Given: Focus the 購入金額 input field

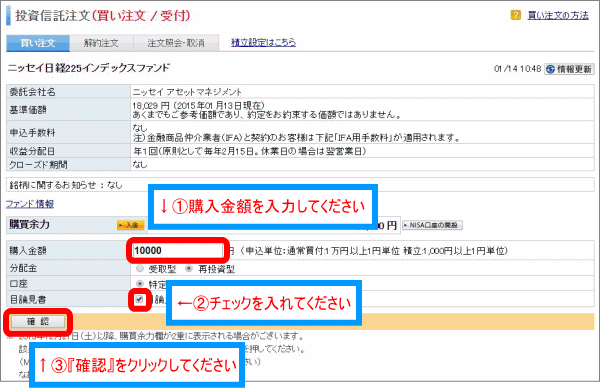Looking at the screenshot, I should click(178, 251).
